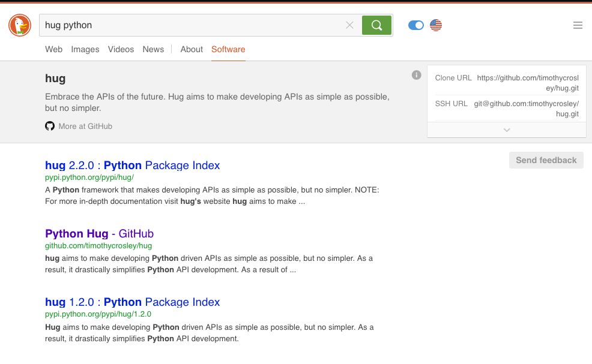This screenshot has height=364, width=592.
Task: Click the pypi.python.org/pypi/hug/1.2.0 URL
Action: [98, 314]
